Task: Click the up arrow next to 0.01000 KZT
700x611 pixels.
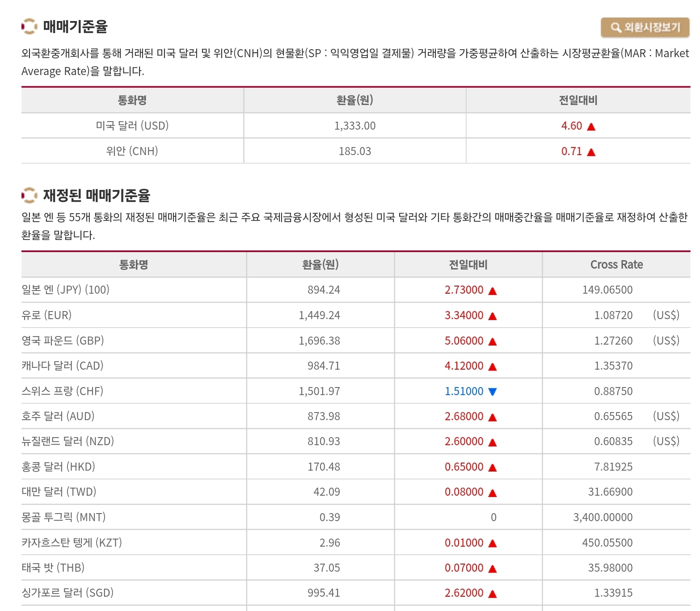Action: coord(493,544)
